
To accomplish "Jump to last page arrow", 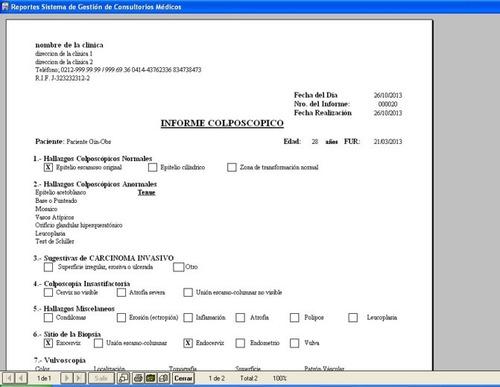I will pyautogui.click(x=79, y=378).
